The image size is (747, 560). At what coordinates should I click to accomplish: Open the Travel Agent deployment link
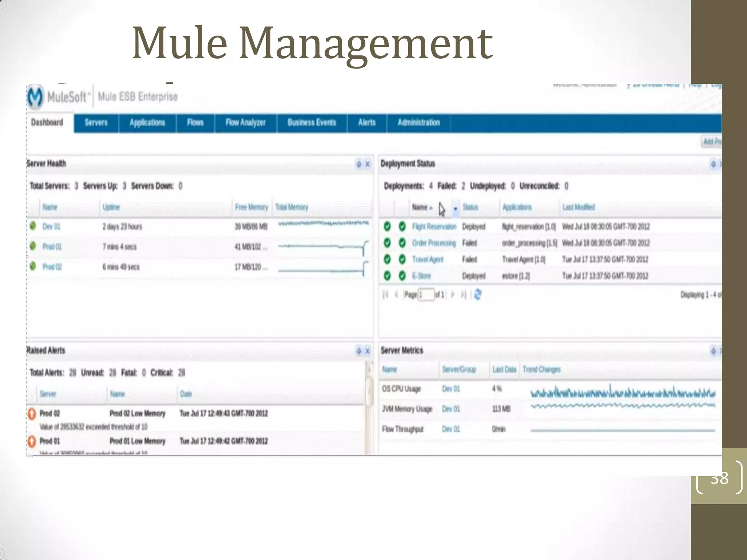(x=428, y=260)
